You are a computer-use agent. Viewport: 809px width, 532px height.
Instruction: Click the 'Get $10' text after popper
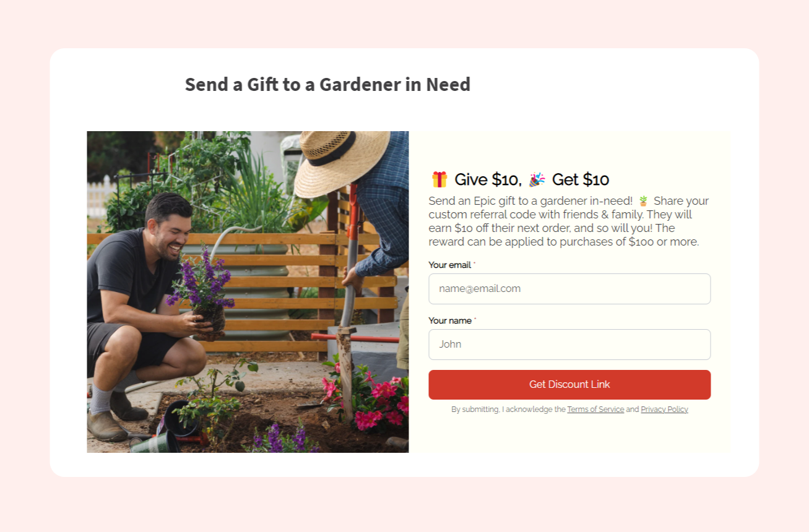coord(581,179)
